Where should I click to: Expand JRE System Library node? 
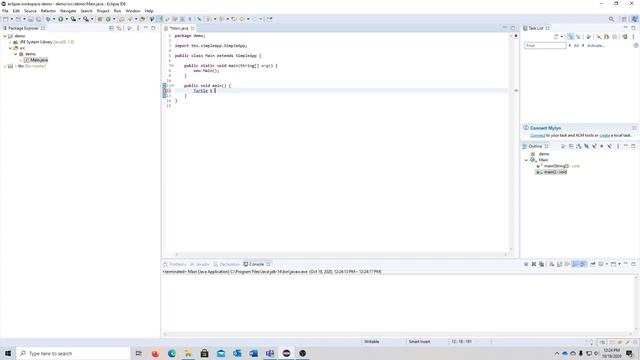click(x=10, y=42)
